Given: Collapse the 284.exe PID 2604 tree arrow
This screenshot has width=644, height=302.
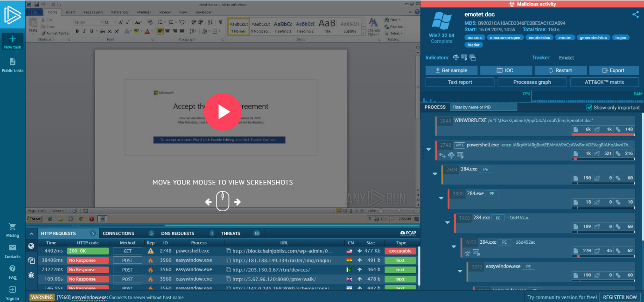Looking at the screenshot, I should (x=435, y=174).
